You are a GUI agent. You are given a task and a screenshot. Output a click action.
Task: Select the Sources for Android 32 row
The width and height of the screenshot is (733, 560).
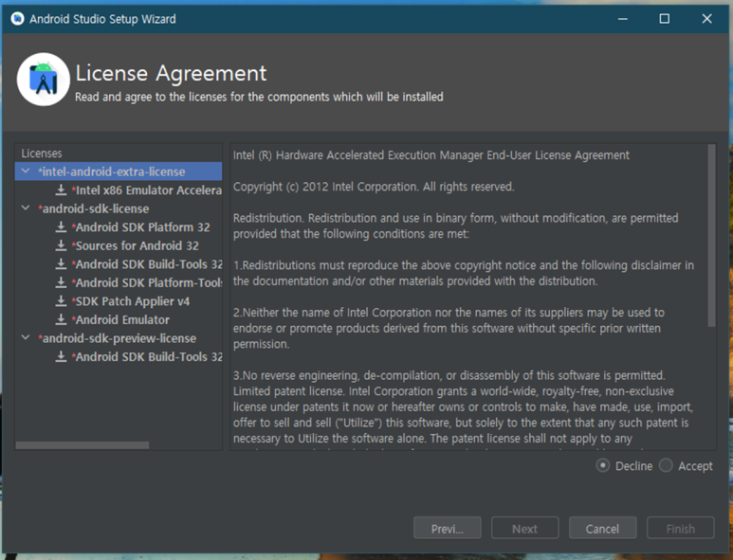[x=119, y=245]
